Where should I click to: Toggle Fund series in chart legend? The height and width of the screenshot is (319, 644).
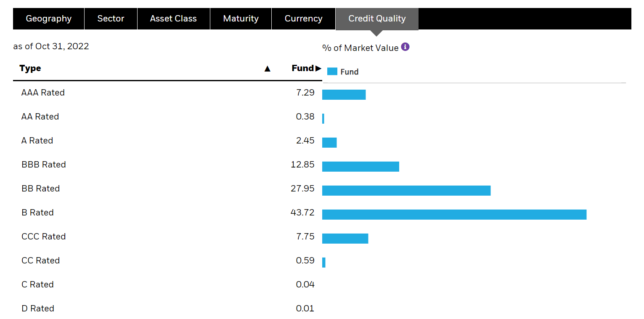tap(349, 72)
